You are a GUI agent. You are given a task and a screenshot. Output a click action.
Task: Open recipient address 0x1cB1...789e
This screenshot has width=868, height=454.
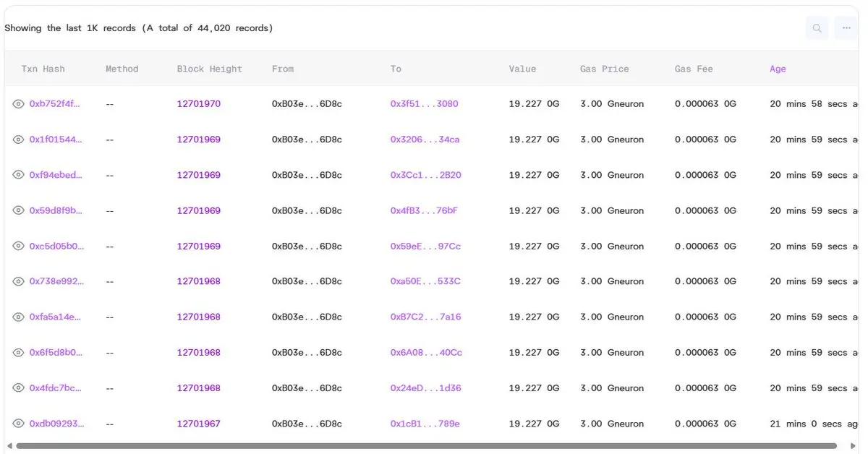pyautogui.click(x=425, y=424)
